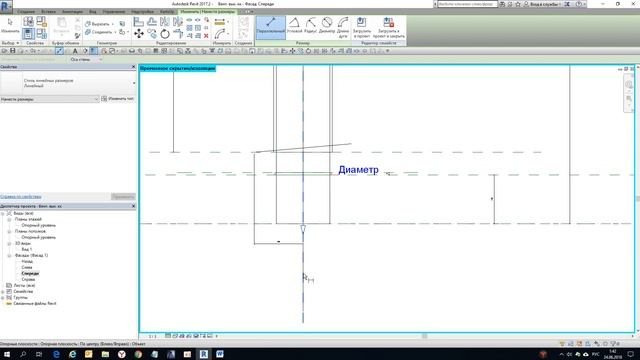The image size is (640, 360).
Task: Toggle the Properties palette icon
Action: [x=28, y=33]
